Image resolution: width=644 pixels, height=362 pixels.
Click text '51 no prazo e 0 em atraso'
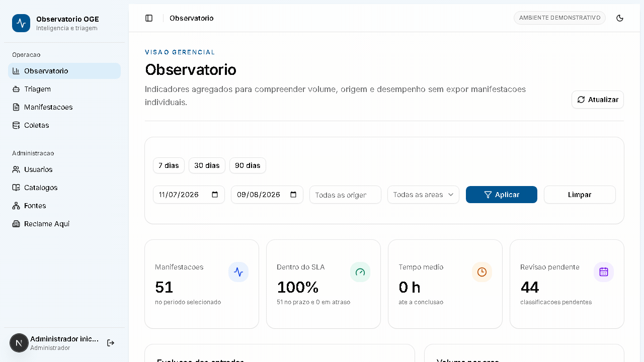click(313, 302)
